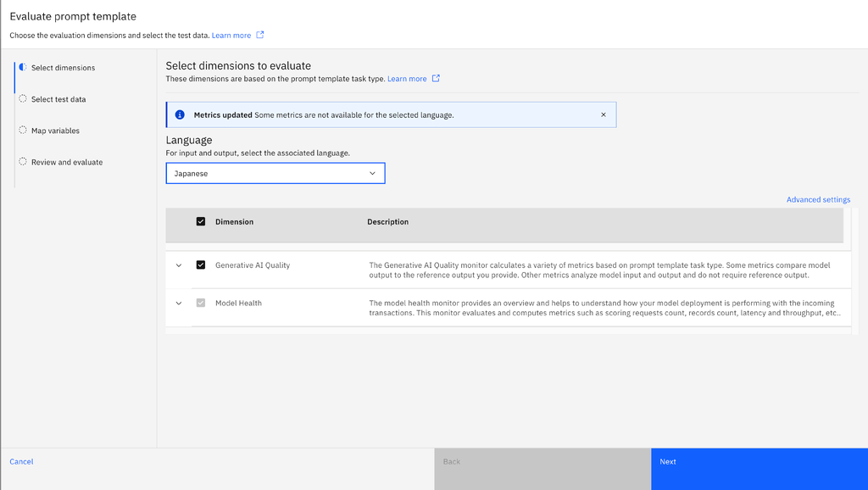Viewport: 868px width, 490px height.
Task: Click the Model Health dimension name
Action: 238,303
